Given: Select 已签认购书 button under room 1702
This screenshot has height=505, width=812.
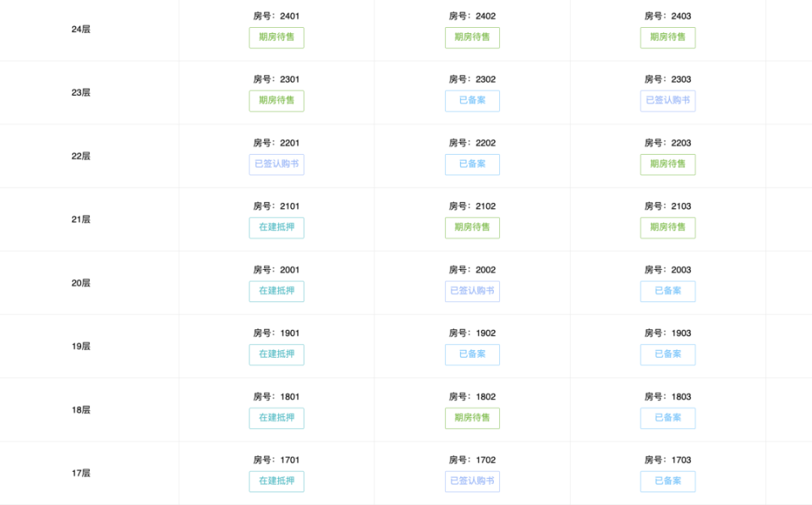Looking at the screenshot, I should 472,481.
